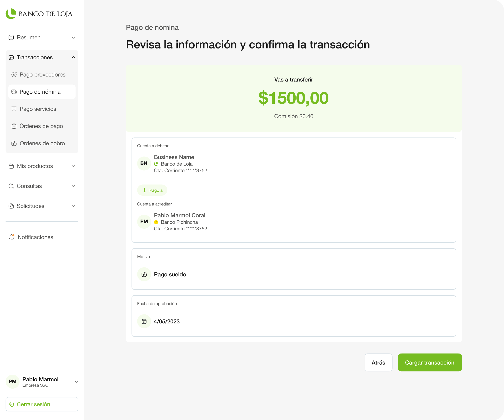Viewport: 504px width, 420px height.
Task: Expand Mis productos section
Action: tap(73, 166)
